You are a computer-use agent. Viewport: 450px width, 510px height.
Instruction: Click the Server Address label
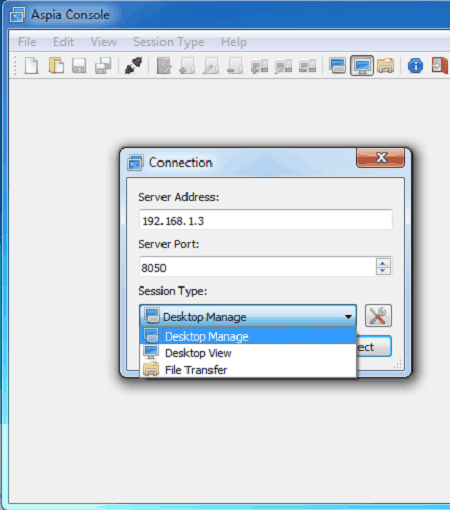[179, 197]
